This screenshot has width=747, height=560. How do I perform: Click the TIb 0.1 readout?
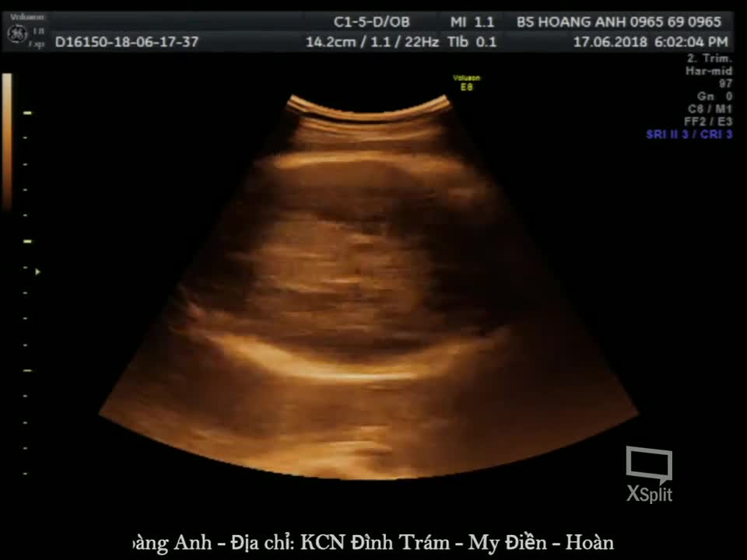pos(472,42)
